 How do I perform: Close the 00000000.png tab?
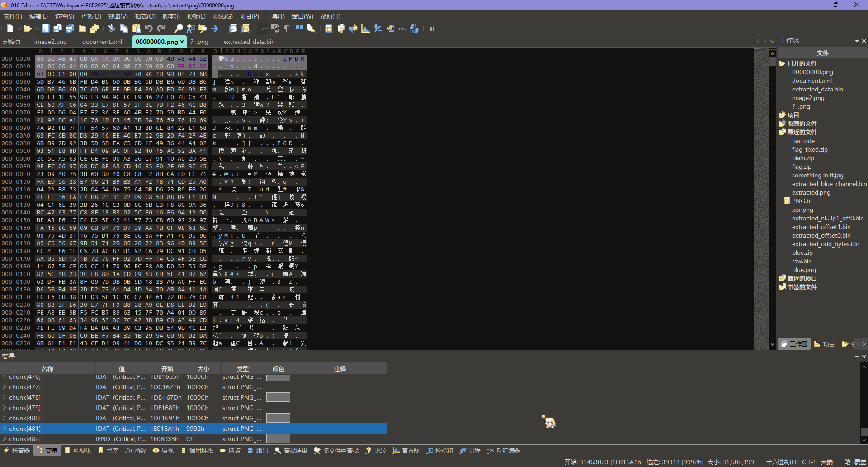[182, 42]
